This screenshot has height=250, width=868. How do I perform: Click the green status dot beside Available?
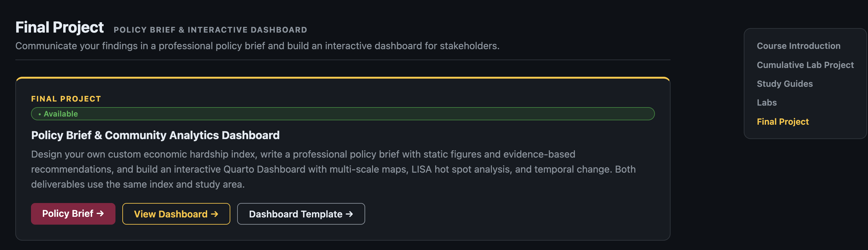39,114
